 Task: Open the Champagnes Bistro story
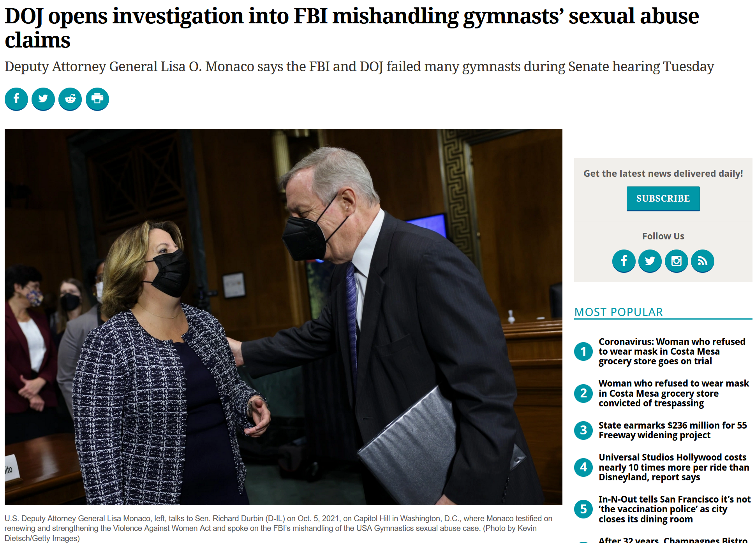pos(673,539)
